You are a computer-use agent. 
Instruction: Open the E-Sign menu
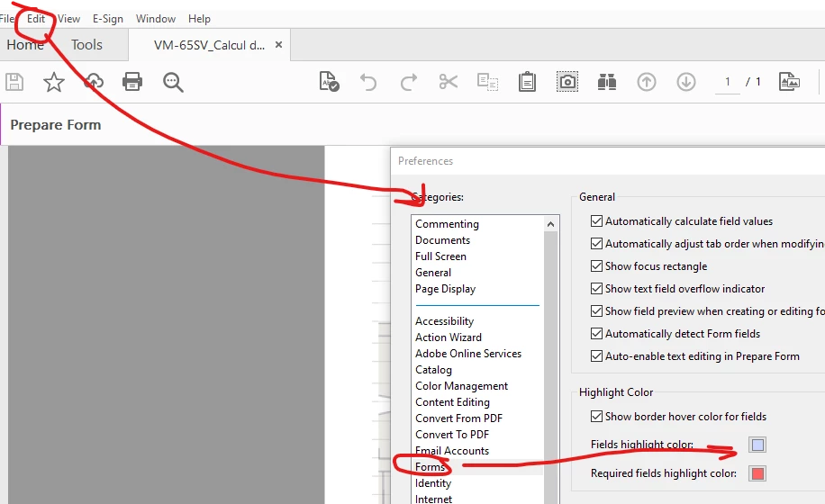pos(108,19)
